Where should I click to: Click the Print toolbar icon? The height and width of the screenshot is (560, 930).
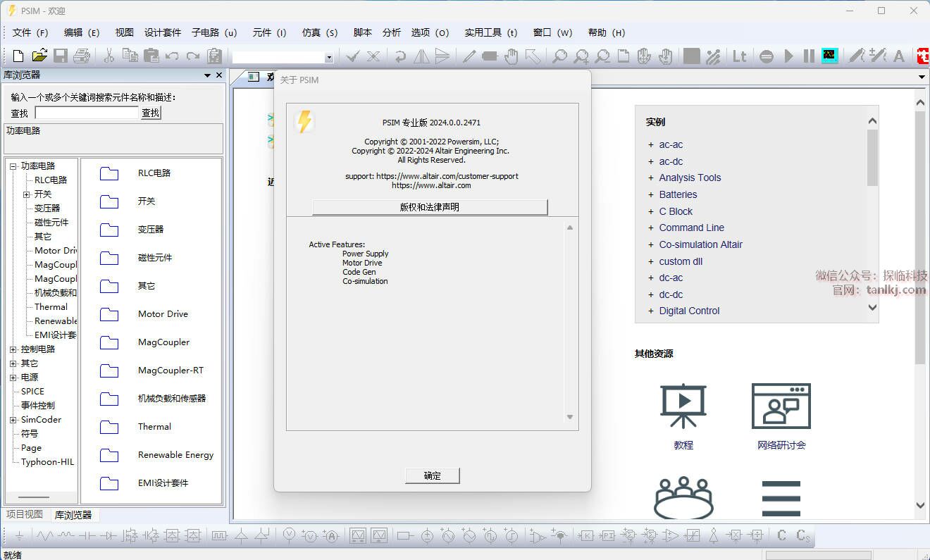coord(82,56)
